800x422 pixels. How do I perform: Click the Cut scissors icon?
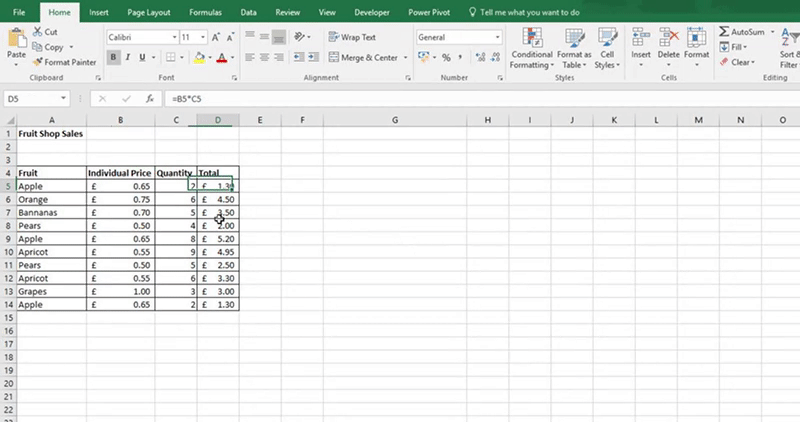point(37,32)
